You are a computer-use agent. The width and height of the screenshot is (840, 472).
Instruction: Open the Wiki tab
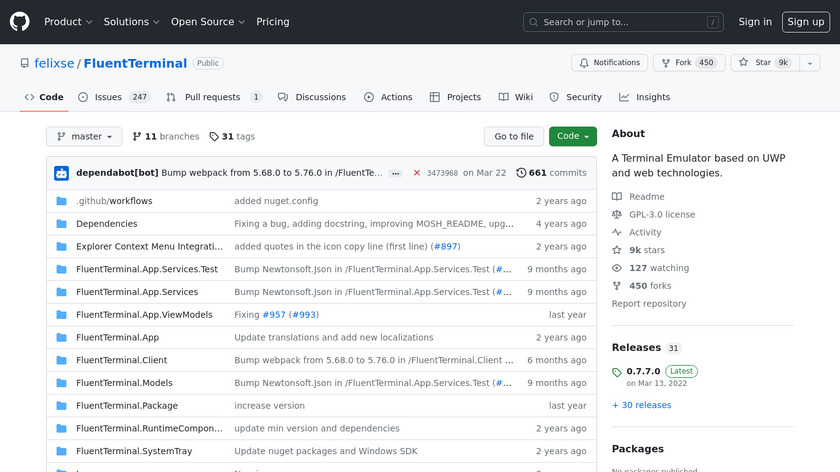tap(515, 97)
